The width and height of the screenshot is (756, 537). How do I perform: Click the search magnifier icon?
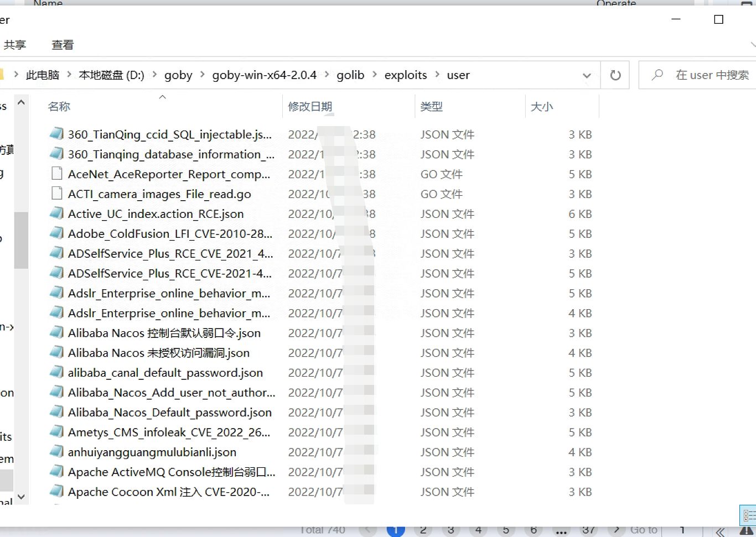[x=656, y=75]
